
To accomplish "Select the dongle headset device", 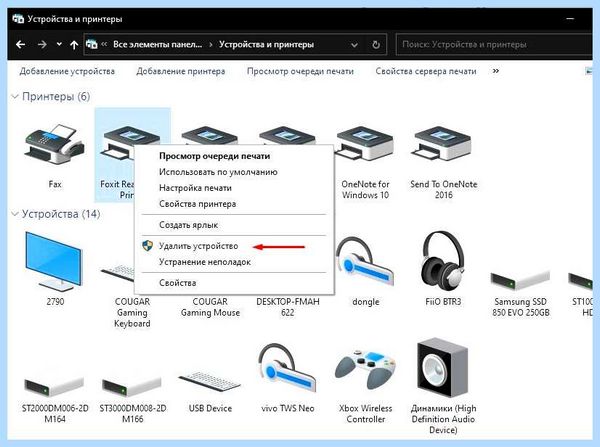I will pyautogui.click(x=364, y=262).
